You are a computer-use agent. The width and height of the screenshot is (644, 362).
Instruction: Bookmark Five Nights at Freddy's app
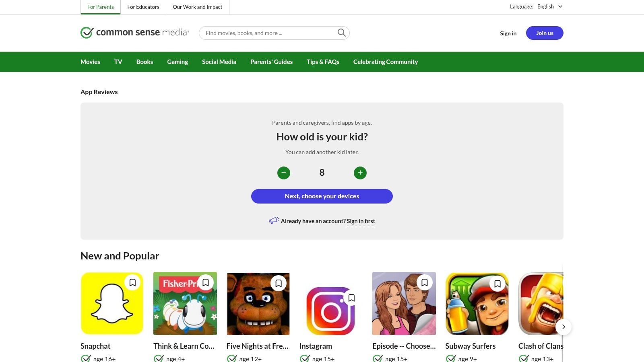[x=279, y=283]
